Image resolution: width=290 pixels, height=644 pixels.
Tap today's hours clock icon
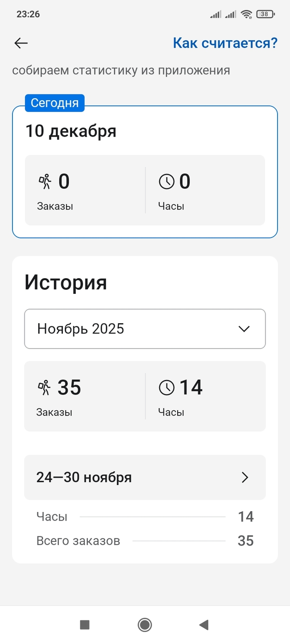pos(167,182)
